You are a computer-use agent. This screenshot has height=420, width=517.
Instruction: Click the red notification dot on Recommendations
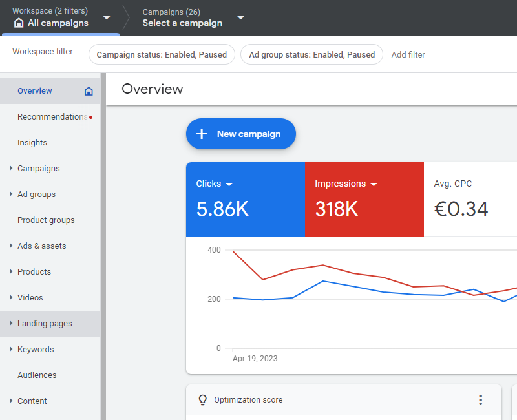coord(90,117)
